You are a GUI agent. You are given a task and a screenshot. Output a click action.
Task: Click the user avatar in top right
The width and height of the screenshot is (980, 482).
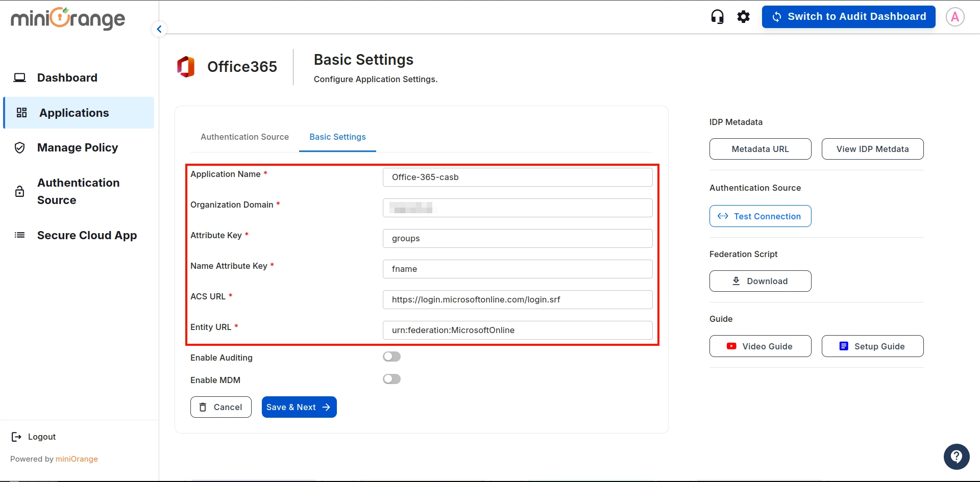tap(955, 16)
